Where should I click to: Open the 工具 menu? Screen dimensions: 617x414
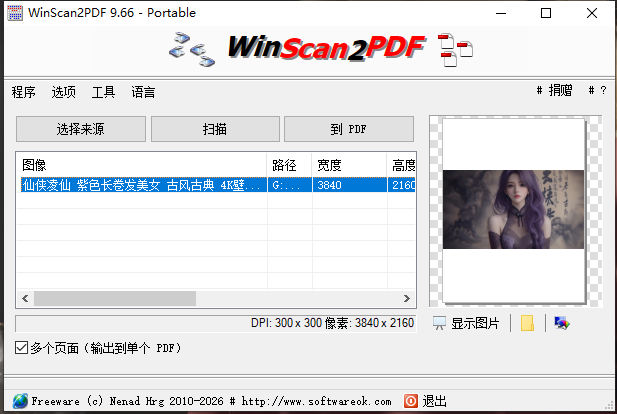point(104,92)
